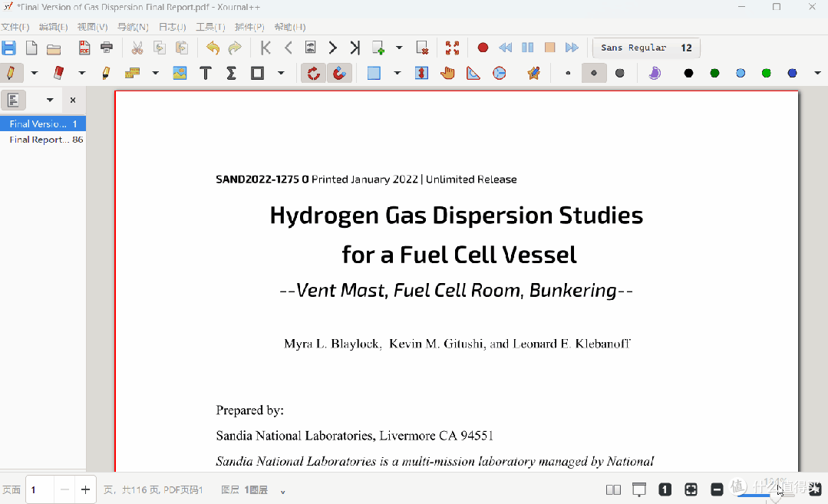Screen dimensions: 828x504
Task: Open the Sans Regular 12 font selector
Action: pos(646,48)
